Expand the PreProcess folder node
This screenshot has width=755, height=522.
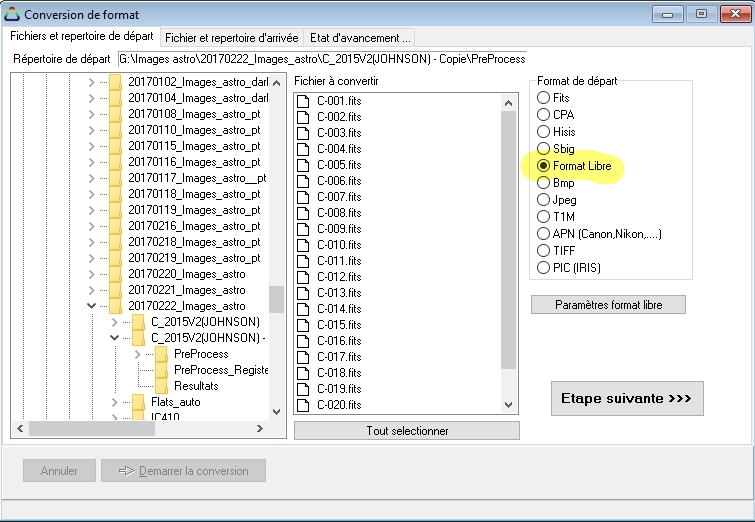coord(138,354)
